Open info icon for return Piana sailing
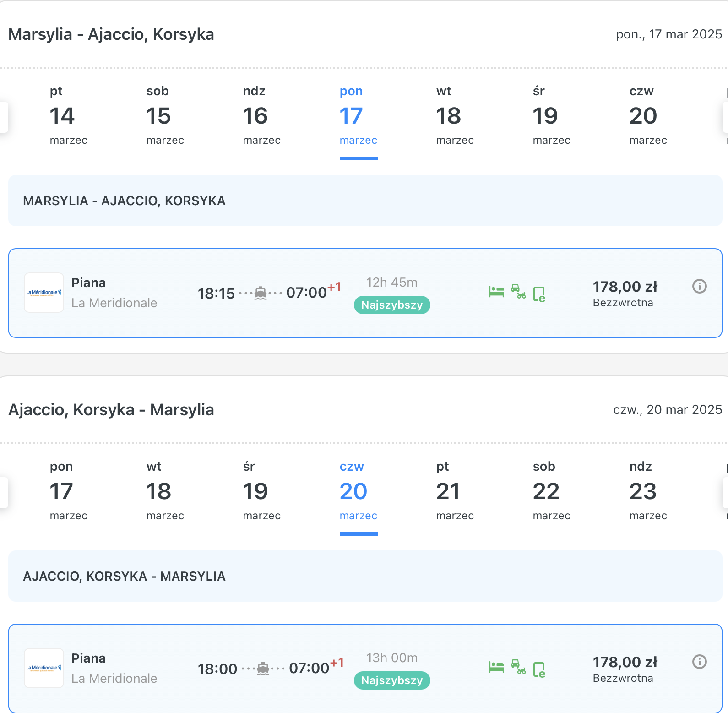 (699, 662)
